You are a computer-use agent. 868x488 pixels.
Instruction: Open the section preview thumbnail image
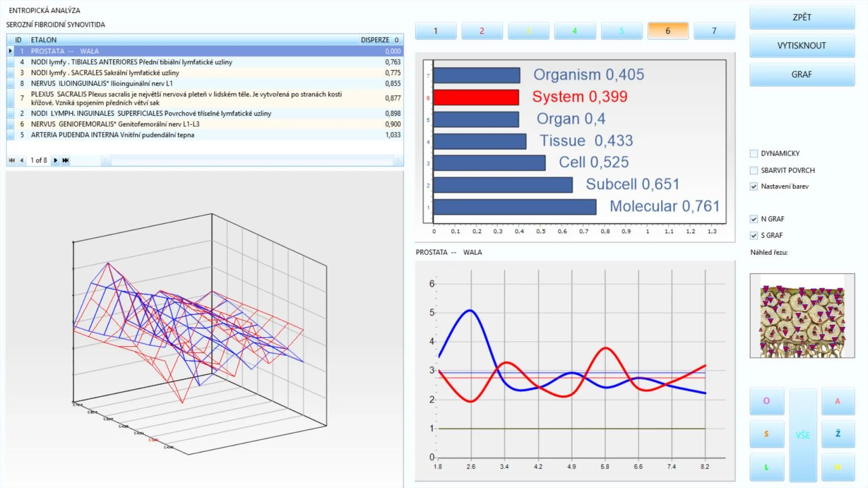click(x=802, y=316)
